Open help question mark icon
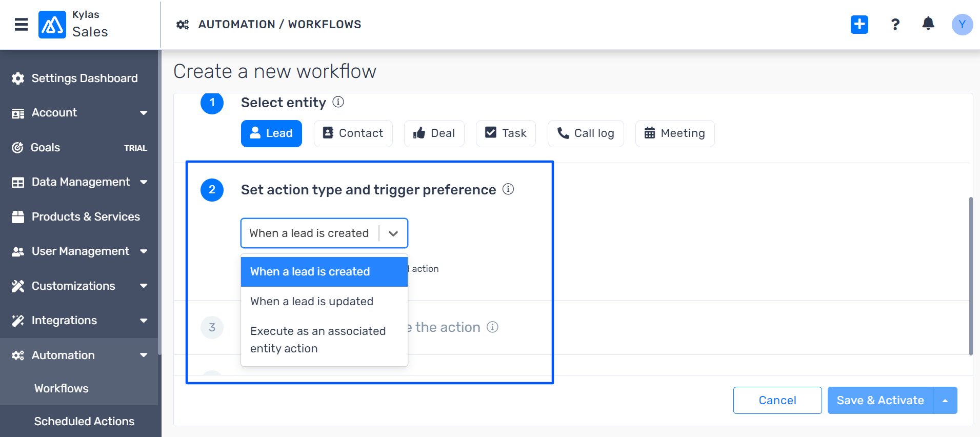Screen dimensions: 980x437 pyautogui.click(x=895, y=24)
